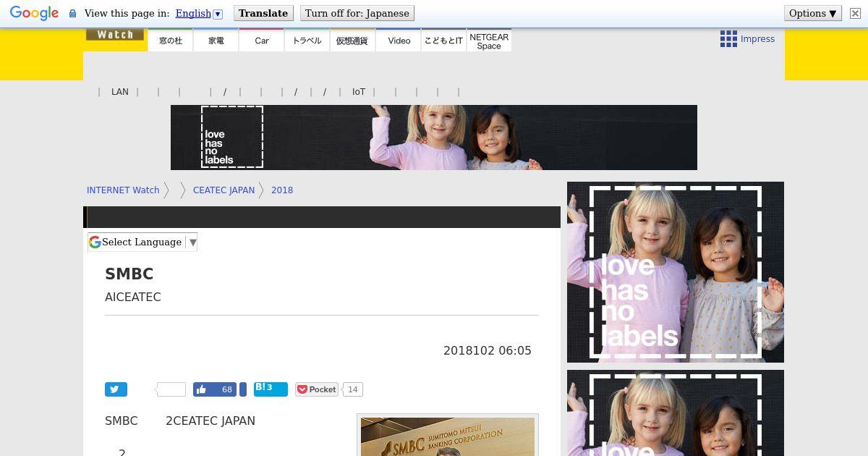Open the Car tab
The width and height of the screenshot is (868, 456).
pyautogui.click(x=262, y=41)
